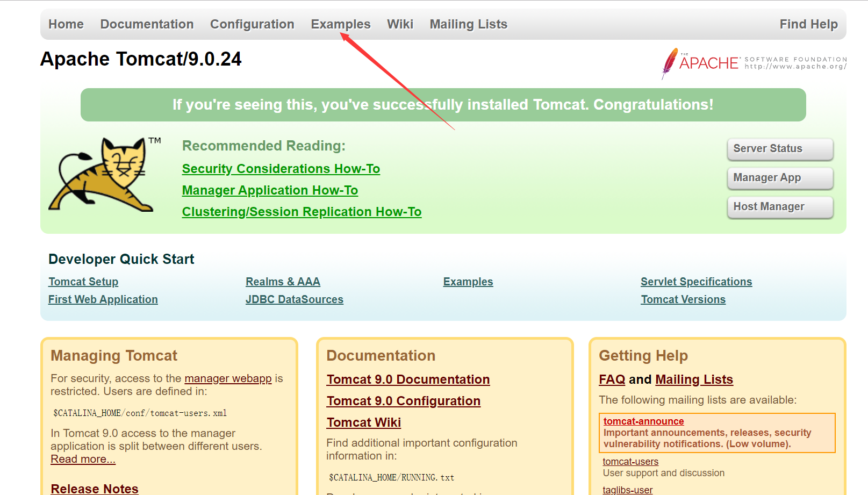Click the Tomcat cat mascot image
This screenshot has height=495, width=868.
tap(104, 174)
